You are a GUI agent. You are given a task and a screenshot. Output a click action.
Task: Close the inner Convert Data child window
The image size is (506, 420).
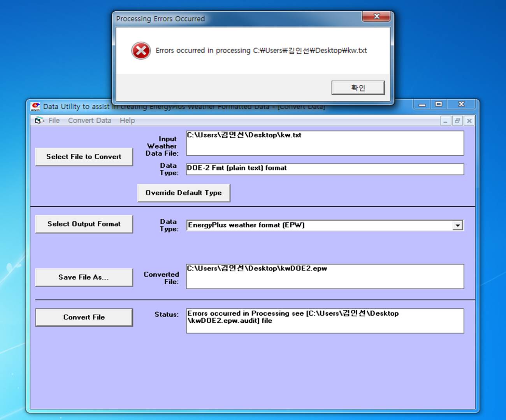pos(469,121)
